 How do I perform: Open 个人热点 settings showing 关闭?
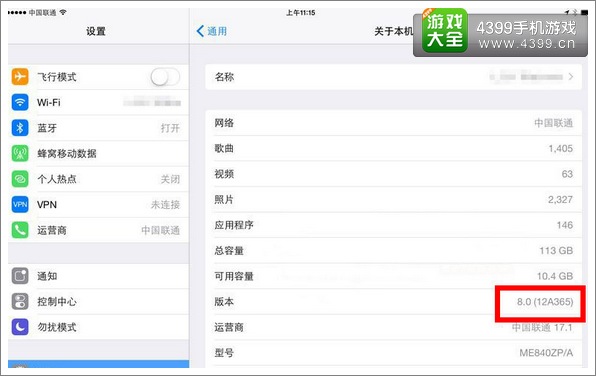(98, 179)
